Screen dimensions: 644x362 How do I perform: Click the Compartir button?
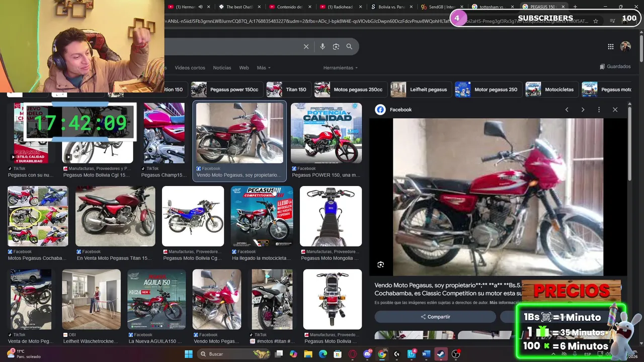435,317
